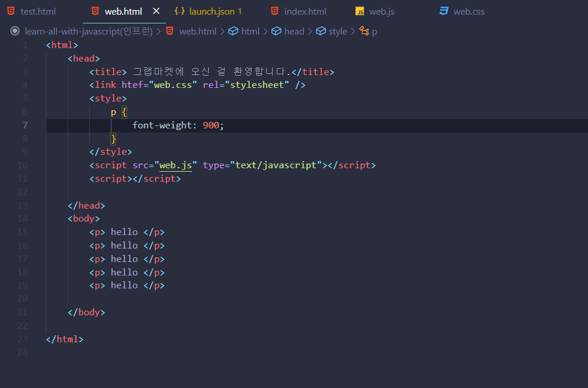
Task: Expand the web.html breadcrumb file list
Action: click(x=198, y=32)
